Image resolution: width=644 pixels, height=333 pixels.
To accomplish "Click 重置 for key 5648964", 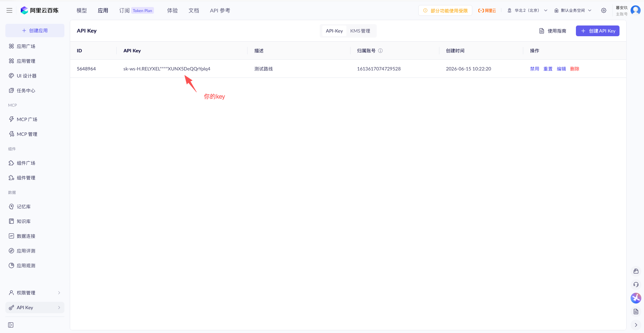I will 548,69.
